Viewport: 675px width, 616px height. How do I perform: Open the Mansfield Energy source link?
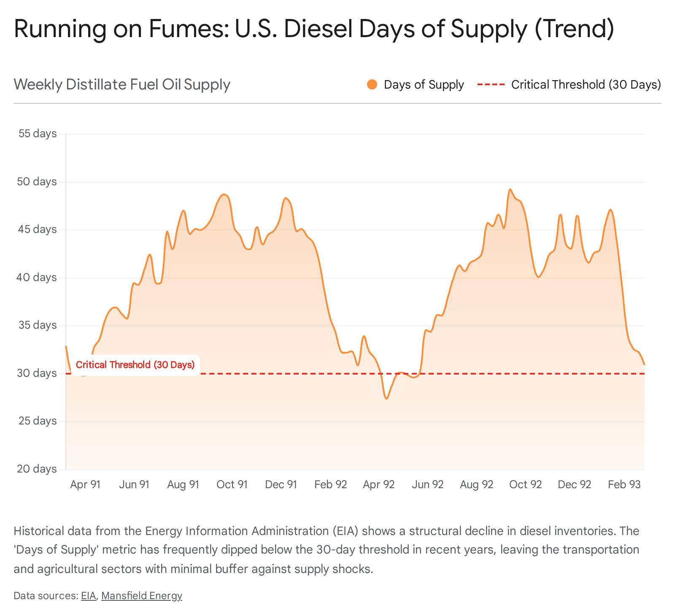[141, 596]
